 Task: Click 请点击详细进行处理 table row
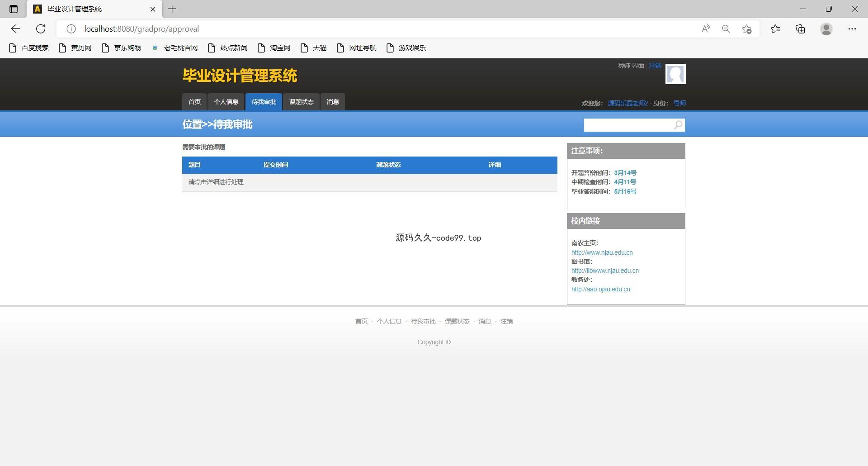coord(369,182)
